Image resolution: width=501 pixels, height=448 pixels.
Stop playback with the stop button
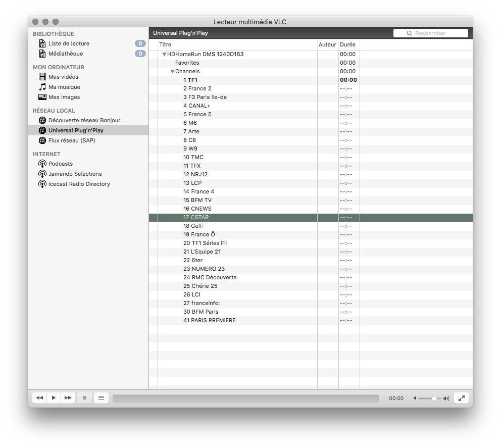(85, 398)
